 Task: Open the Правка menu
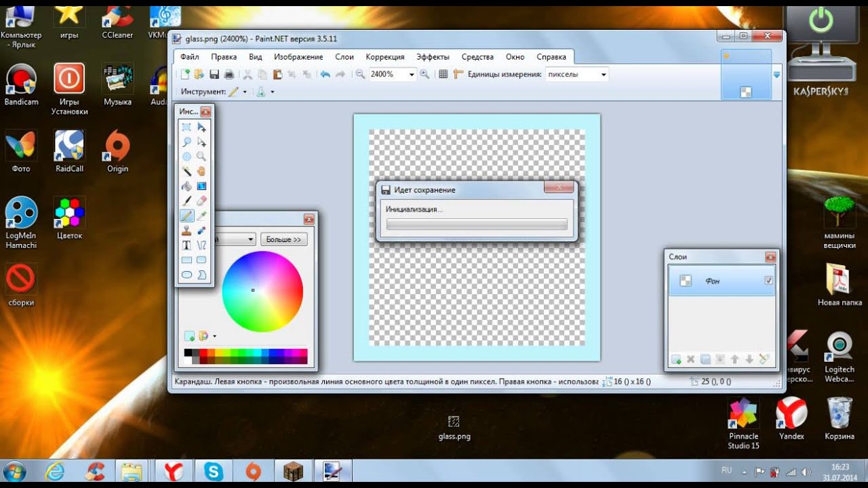tap(224, 57)
